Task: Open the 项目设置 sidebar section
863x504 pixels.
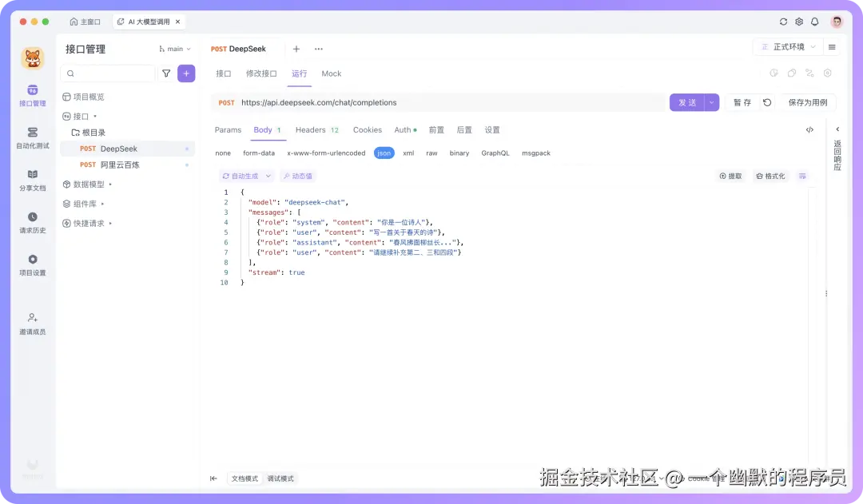Action: point(33,264)
